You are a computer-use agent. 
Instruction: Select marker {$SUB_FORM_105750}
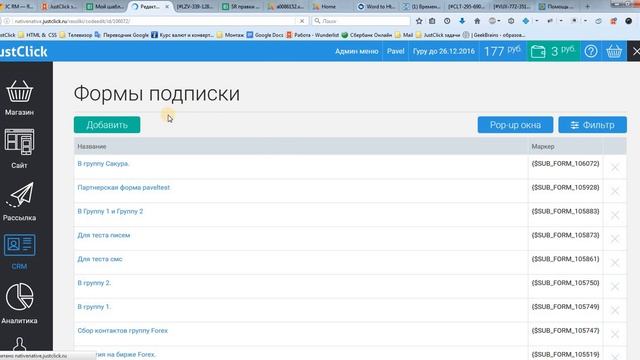[565, 283]
